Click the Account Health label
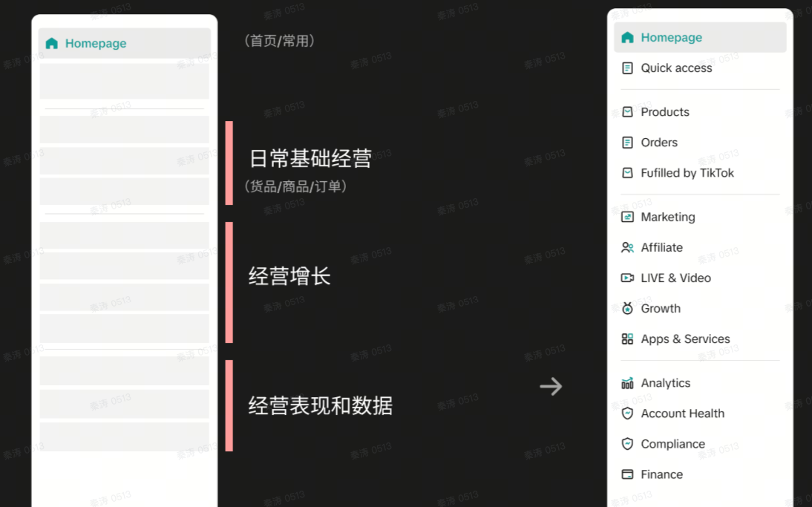Viewport: 812px width, 507px height. [682, 413]
